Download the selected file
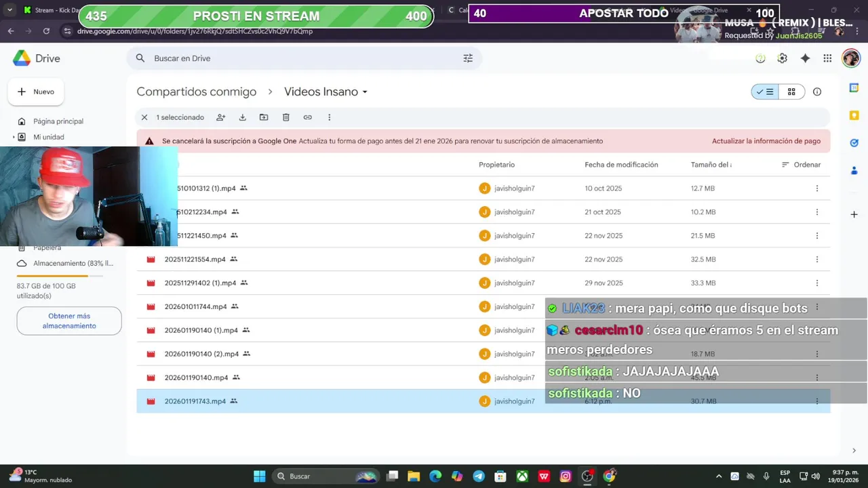Screen dimensions: 868x488 242,117
